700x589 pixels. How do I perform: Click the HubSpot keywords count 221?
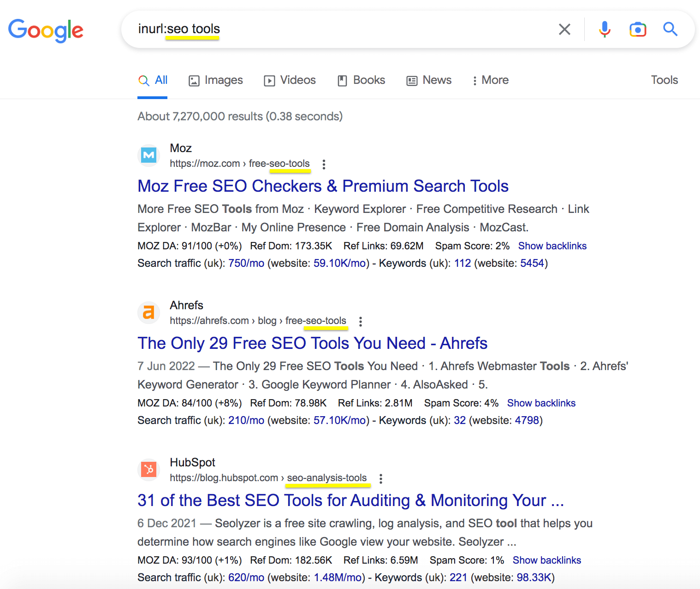click(x=458, y=578)
